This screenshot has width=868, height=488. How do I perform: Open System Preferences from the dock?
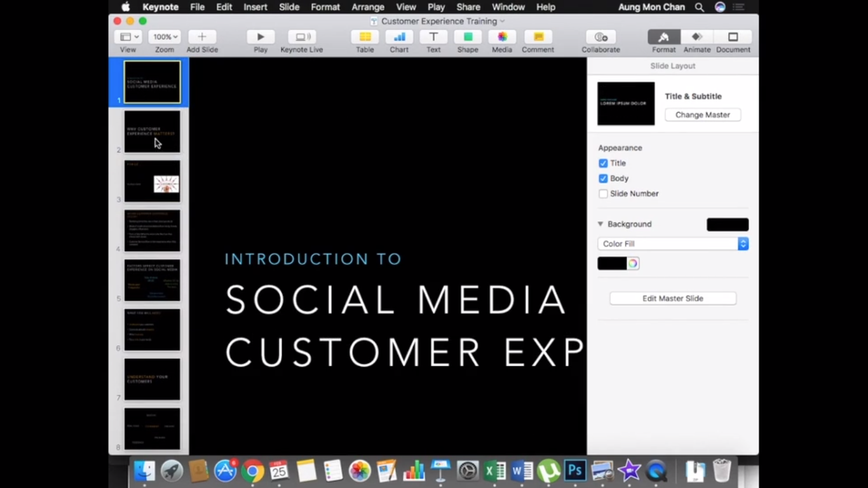(468, 471)
